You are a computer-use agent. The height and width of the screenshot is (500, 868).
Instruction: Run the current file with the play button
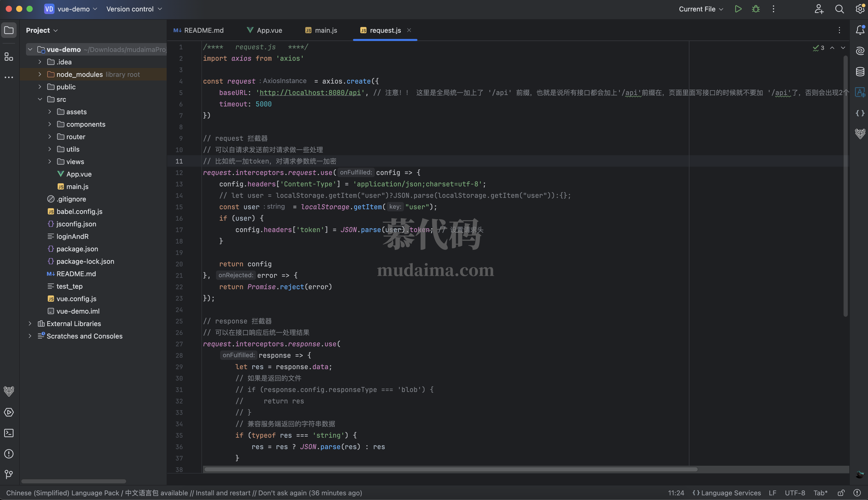coord(738,9)
